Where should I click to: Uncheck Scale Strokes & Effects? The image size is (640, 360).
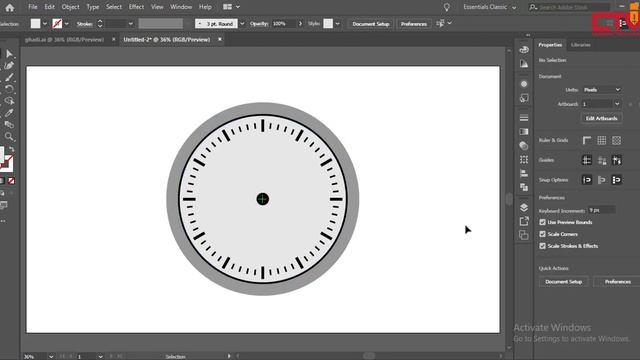click(542, 246)
